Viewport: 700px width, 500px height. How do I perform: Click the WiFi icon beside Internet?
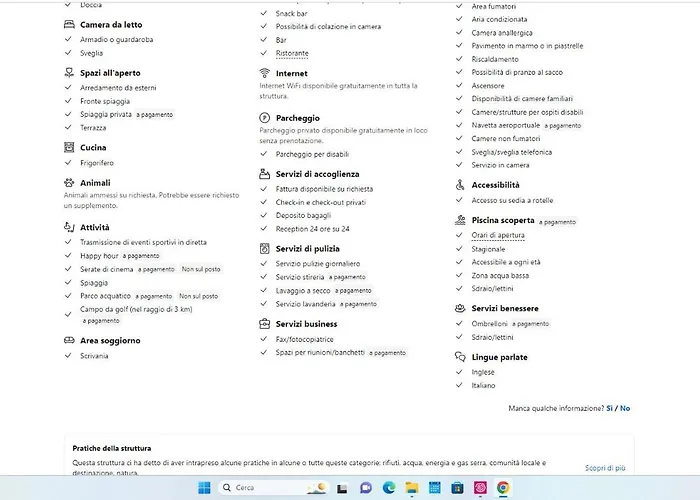tap(264, 73)
